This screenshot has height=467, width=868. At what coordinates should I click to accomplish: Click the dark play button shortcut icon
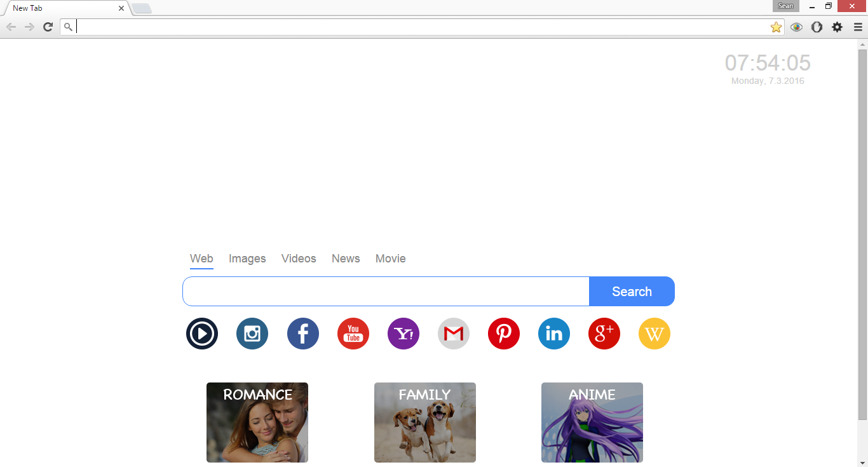pos(202,334)
